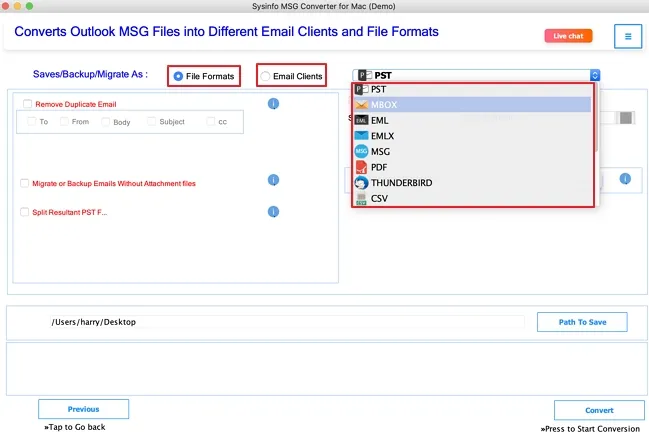Choose PDF from the format list
The height and width of the screenshot is (443, 649).
point(472,167)
